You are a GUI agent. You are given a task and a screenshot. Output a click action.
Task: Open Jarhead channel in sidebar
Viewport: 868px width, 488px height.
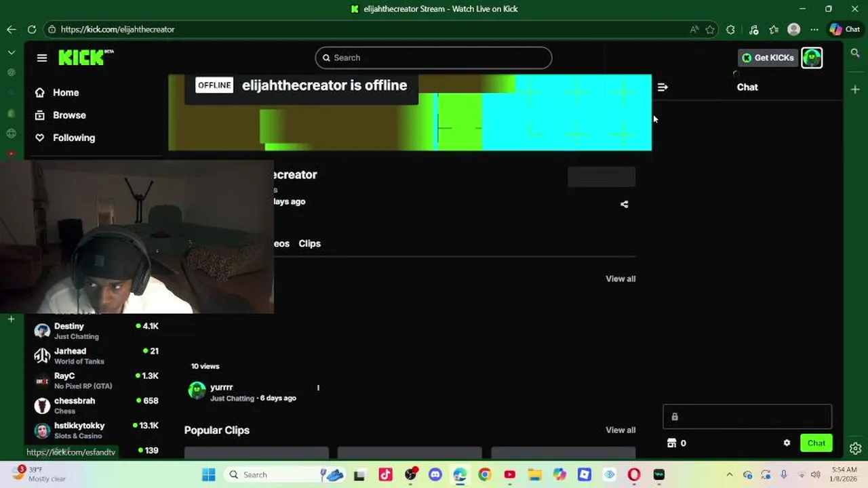click(96, 356)
